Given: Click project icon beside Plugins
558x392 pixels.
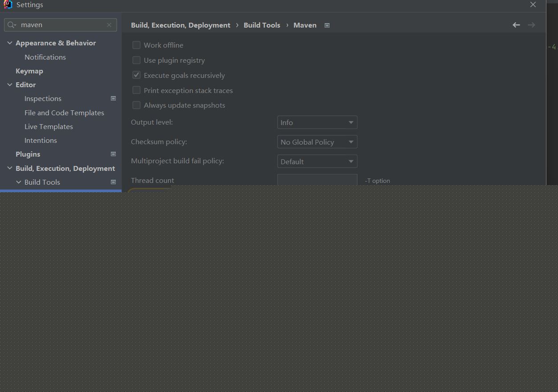Looking at the screenshot, I should tap(113, 154).
